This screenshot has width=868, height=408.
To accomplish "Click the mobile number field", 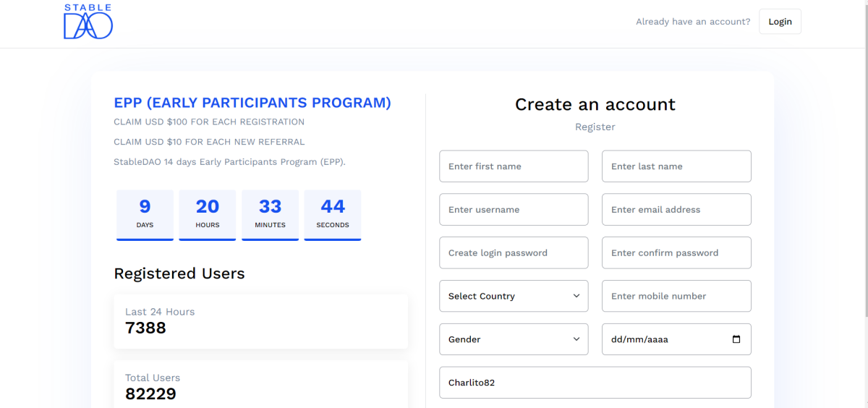I will (x=676, y=296).
